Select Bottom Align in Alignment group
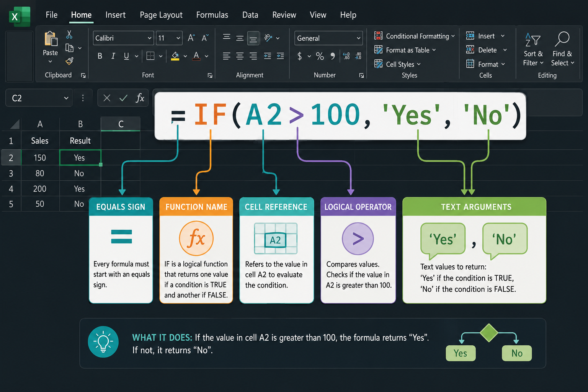588x392 pixels. click(253, 38)
